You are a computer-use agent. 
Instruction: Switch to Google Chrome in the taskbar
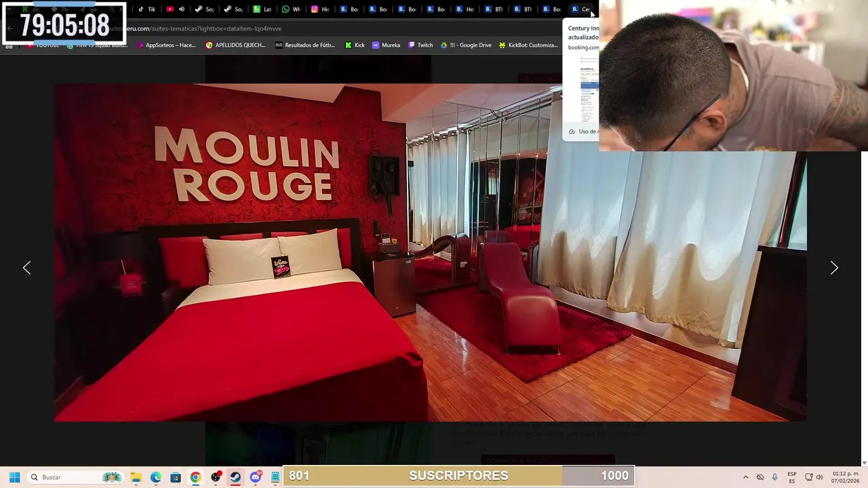click(195, 477)
